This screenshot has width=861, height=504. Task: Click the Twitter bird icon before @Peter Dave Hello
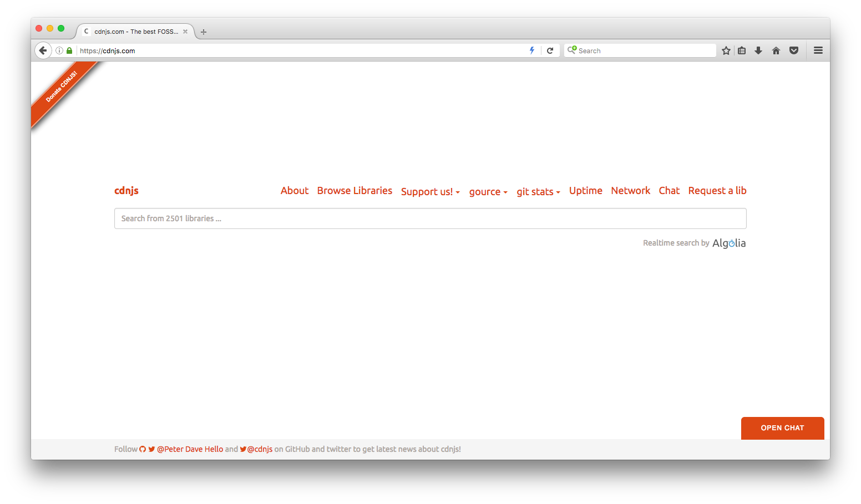tap(151, 449)
